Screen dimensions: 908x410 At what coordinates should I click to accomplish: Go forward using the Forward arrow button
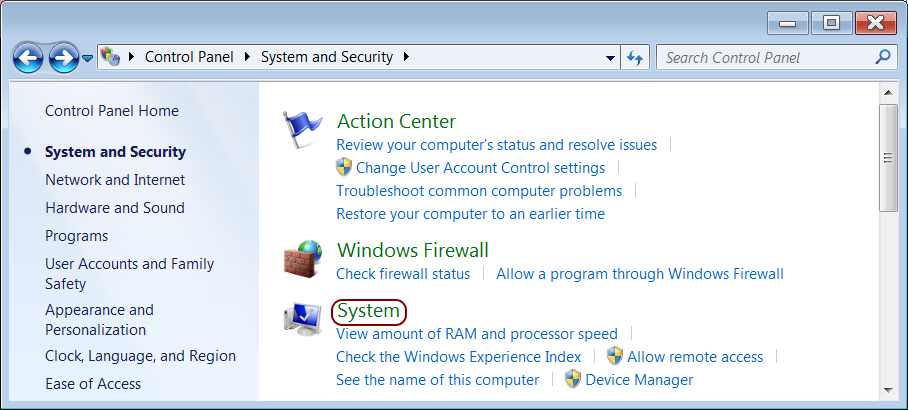64,58
